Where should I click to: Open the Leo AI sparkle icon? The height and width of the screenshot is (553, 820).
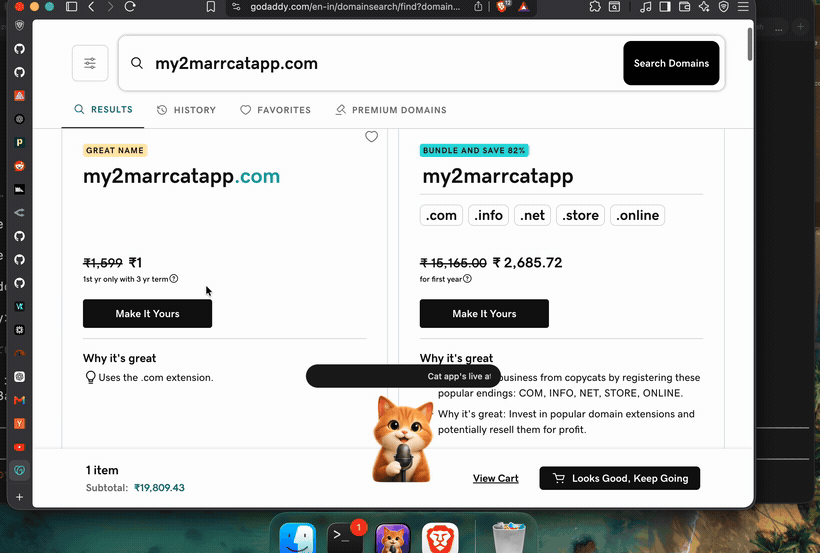tap(704, 7)
